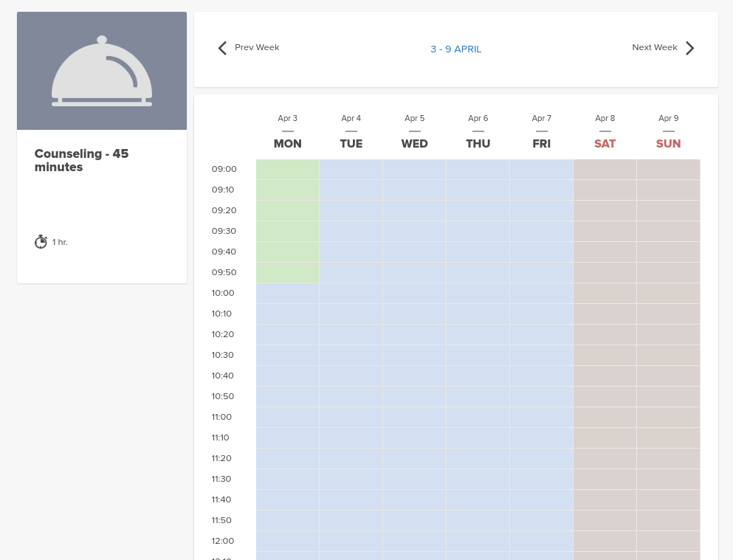This screenshot has width=733, height=560.
Task: Select the Saturday Apr 8 column header
Action: coord(605,134)
